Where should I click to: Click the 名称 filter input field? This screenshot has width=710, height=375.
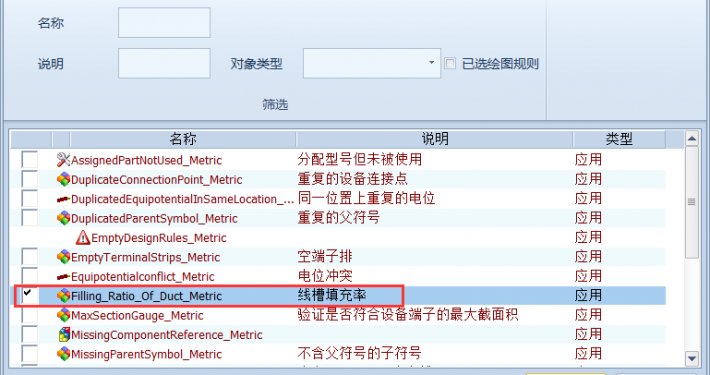click(x=164, y=22)
